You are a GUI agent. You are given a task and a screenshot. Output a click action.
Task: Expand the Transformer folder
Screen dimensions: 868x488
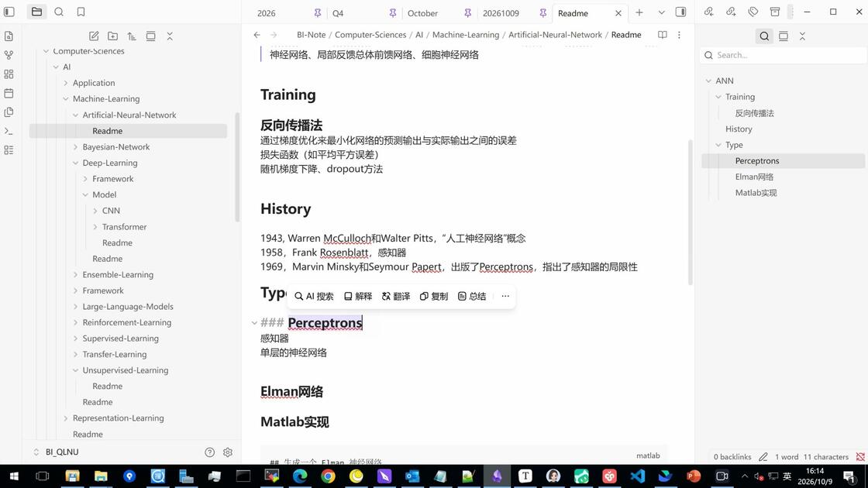coord(95,227)
